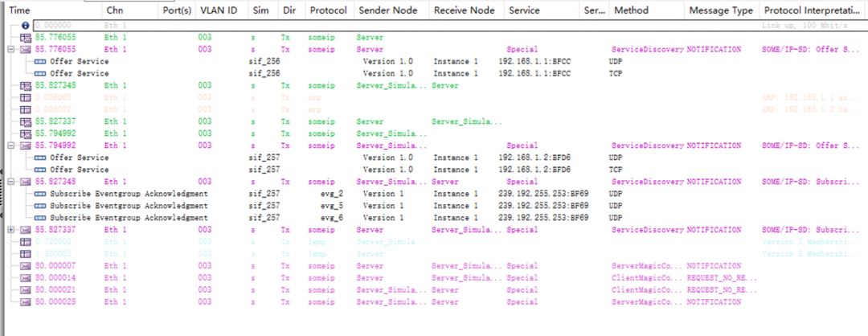
Task: Click the sif_256 cell in the TCP row
Action: tap(264, 74)
